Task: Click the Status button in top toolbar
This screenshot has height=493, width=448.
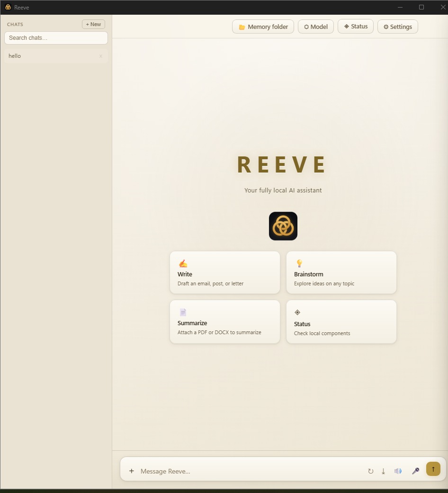Action: 356,27
